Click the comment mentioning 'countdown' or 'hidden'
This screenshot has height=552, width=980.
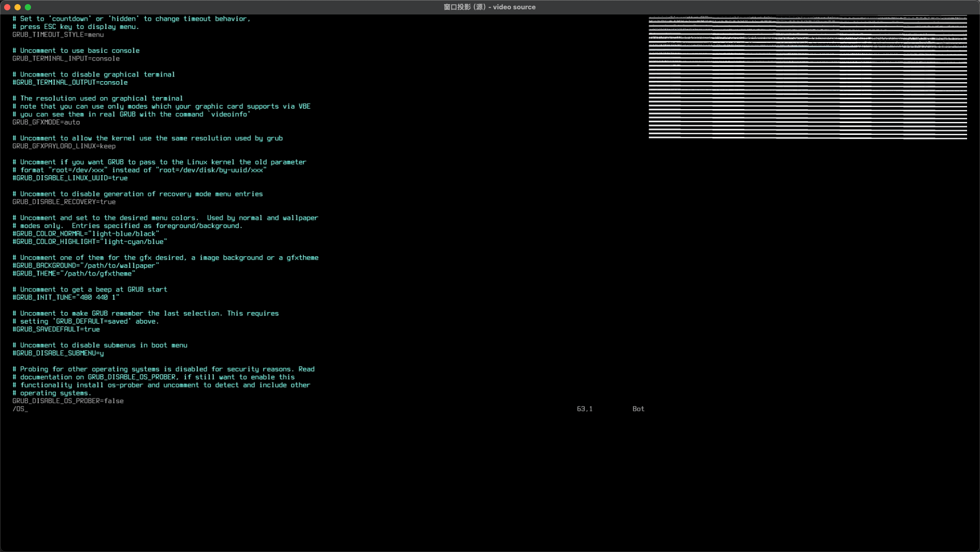click(131, 19)
